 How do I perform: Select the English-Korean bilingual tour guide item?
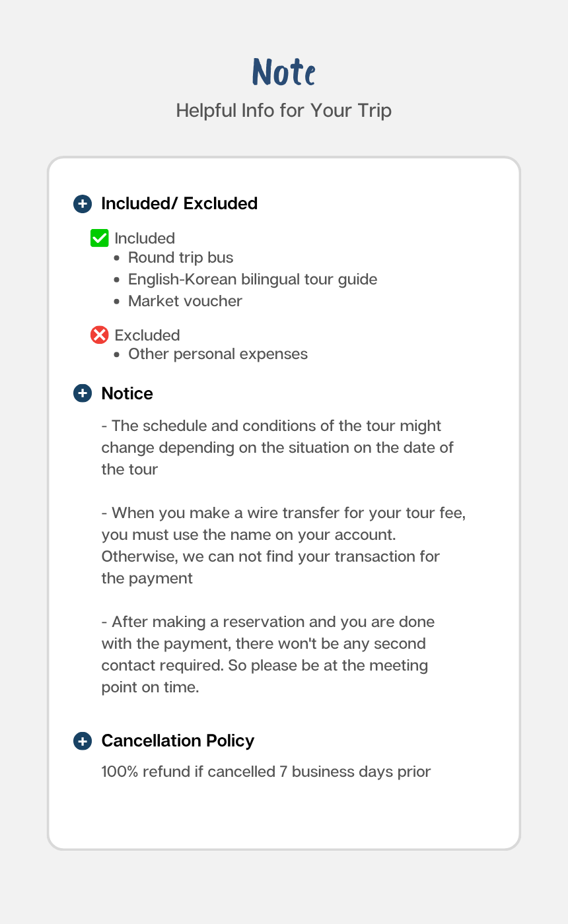pyautogui.click(x=252, y=279)
